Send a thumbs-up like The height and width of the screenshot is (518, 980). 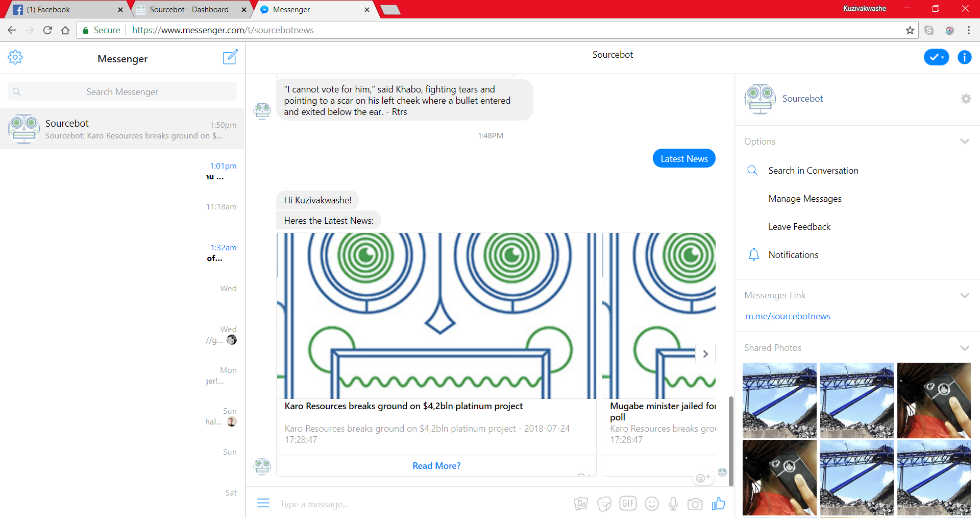719,504
